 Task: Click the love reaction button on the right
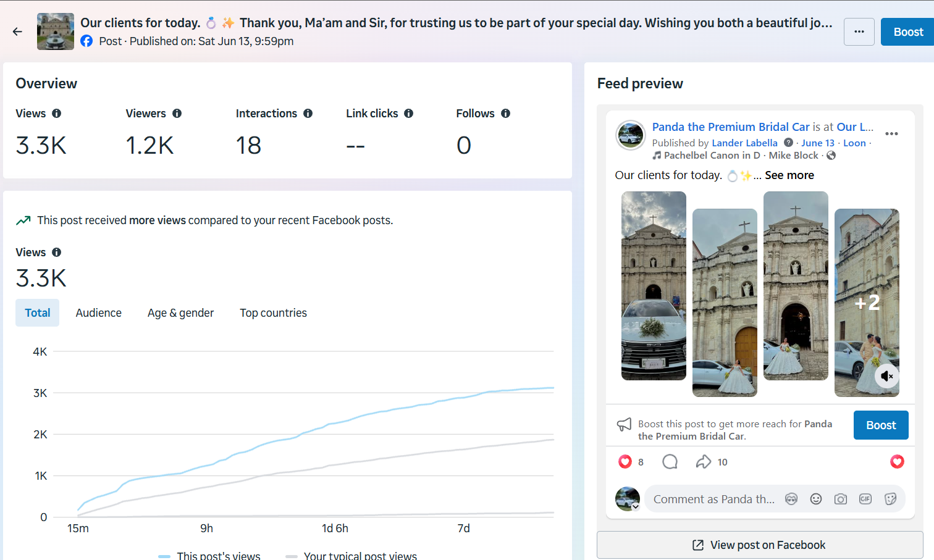click(897, 462)
